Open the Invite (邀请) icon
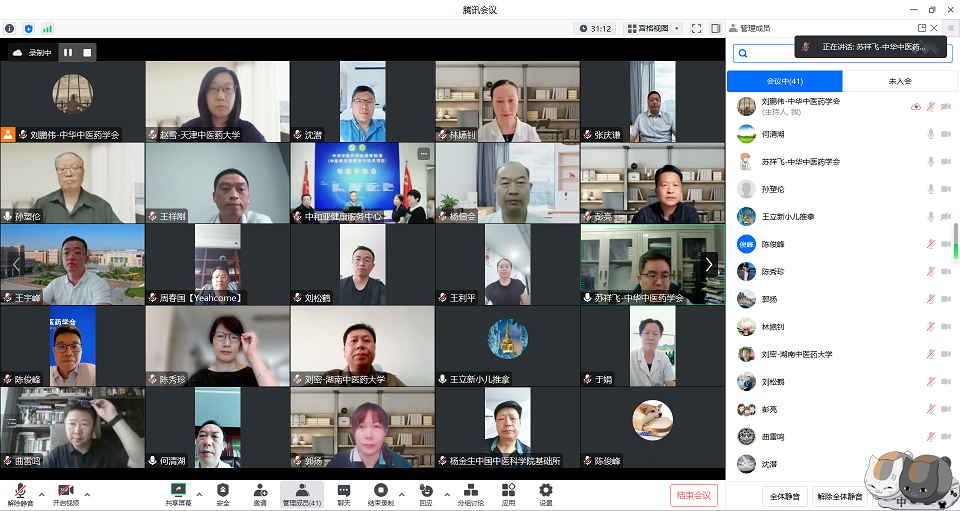Screen dimensions: 960x511 (260, 493)
